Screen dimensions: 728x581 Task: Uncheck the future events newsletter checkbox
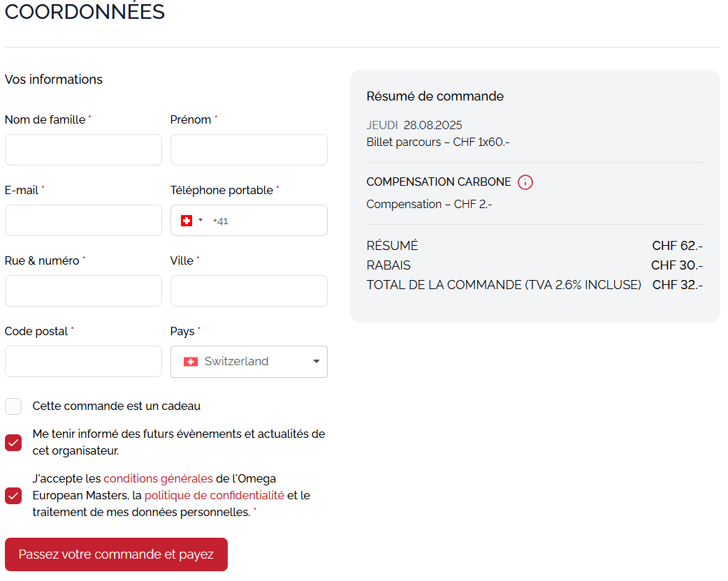(x=13, y=443)
